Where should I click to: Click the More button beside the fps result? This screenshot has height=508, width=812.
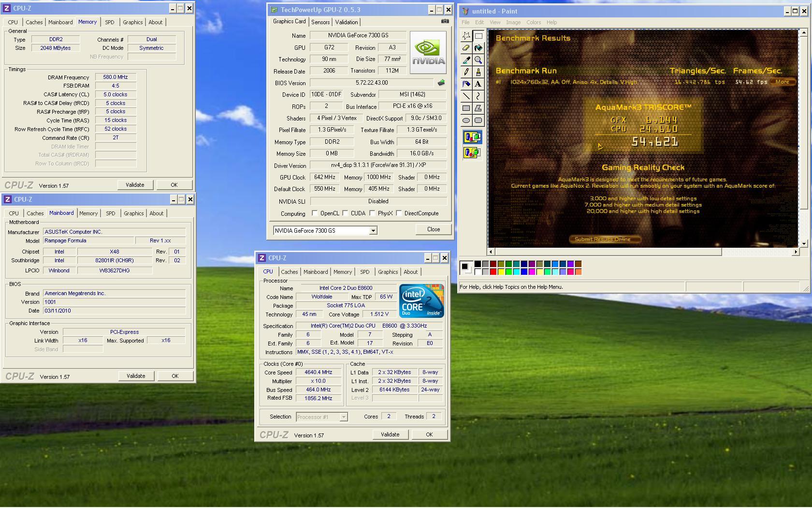(x=783, y=82)
